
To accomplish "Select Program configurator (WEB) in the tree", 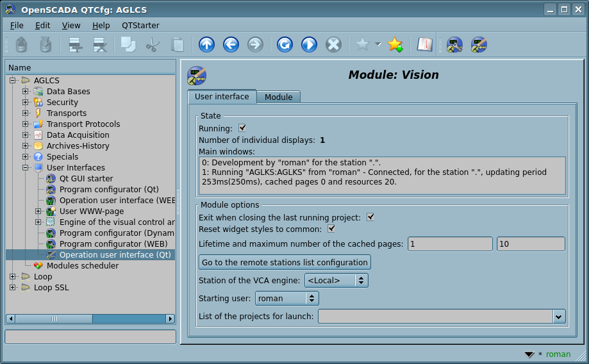I will click(113, 244).
